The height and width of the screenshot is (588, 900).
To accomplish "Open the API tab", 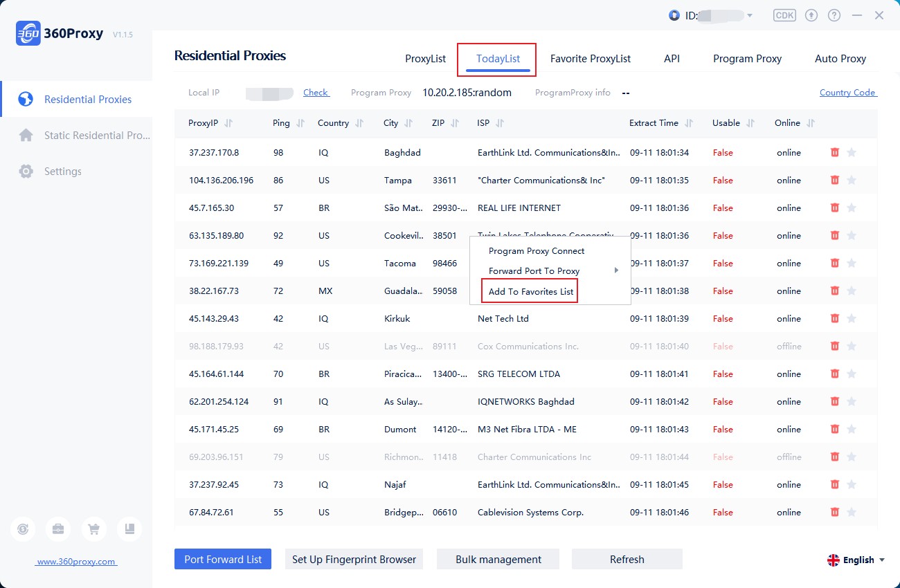I will (x=672, y=59).
